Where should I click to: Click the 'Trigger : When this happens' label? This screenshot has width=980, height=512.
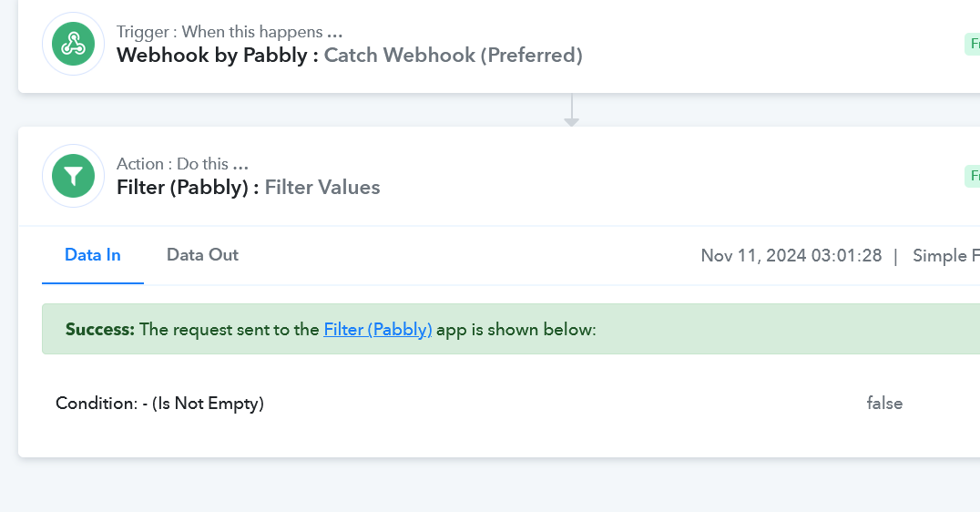point(230,32)
